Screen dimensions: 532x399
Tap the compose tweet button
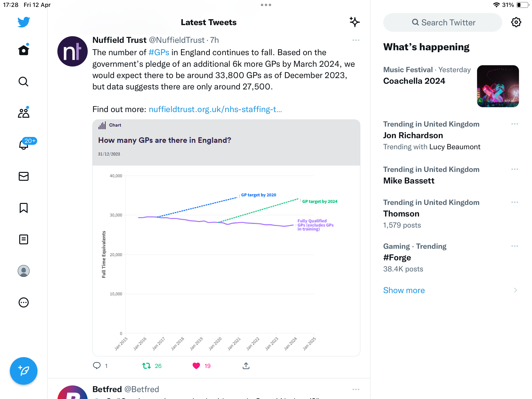[x=24, y=371]
